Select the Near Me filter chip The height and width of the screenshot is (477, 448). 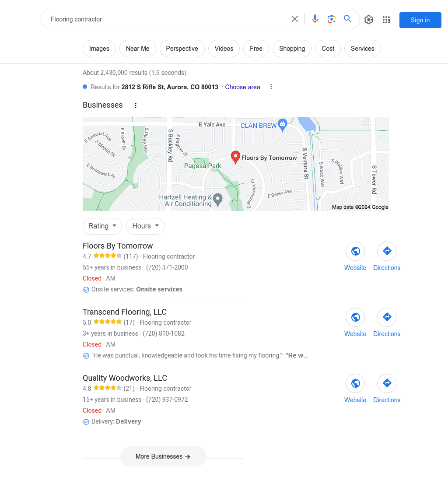[x=137, y=49]
